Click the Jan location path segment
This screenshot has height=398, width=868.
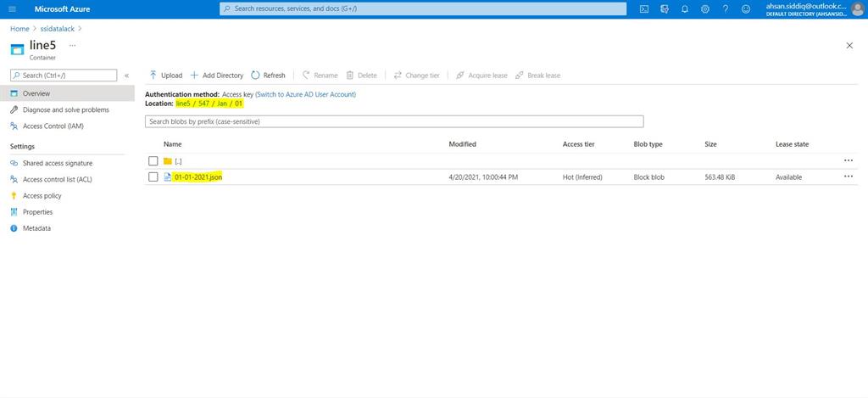coord(222,103)
